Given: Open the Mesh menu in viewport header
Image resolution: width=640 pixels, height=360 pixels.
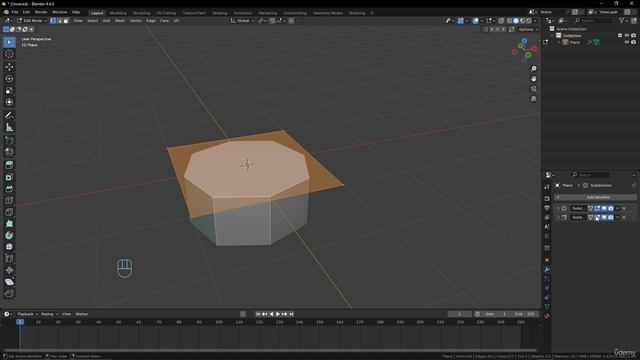Looking at the screenshot, I should click(120, 20).
